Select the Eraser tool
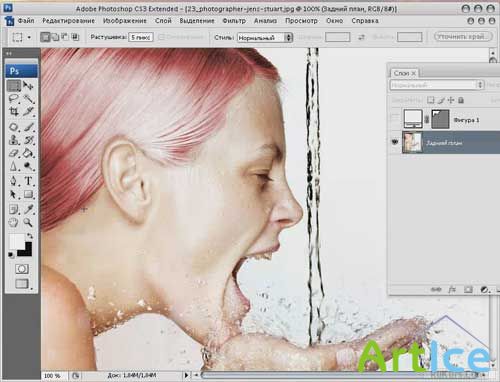Image resolution: width=500 pixels, height=382 pixels. pyautogui.click(x=14, y=153)
